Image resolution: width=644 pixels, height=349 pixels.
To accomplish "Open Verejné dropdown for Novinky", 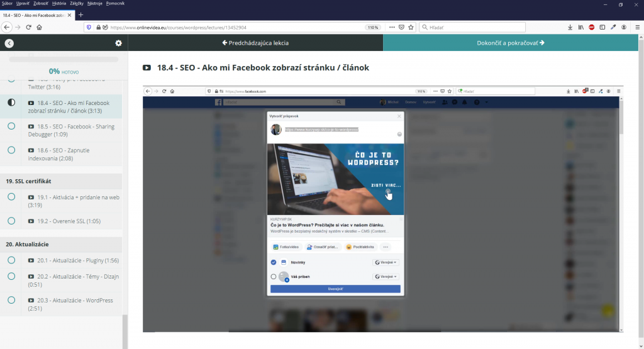I will tap(386, 262).
